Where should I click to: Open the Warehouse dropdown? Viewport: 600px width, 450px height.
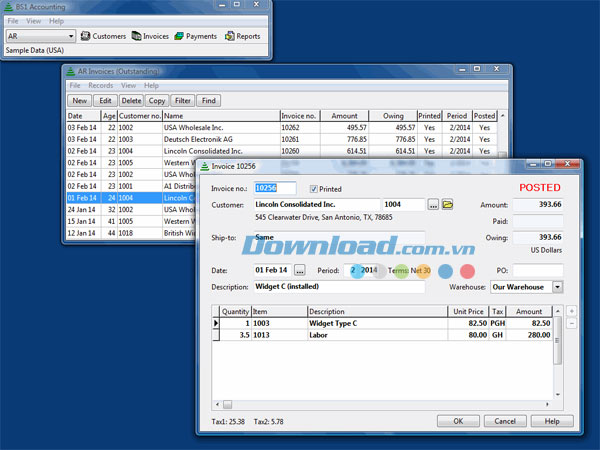pos(557,287)
